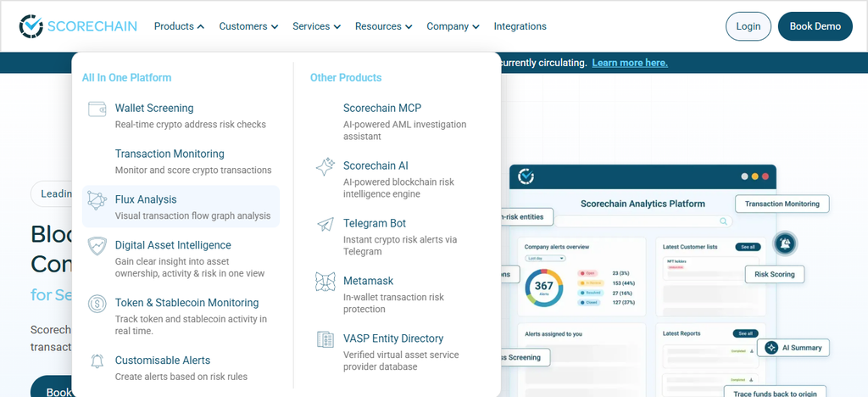Image resolution: width=868 pixels, height=397 pixels.
Task: Follow the Learn more here link
Action: click(x=630, y=63)
